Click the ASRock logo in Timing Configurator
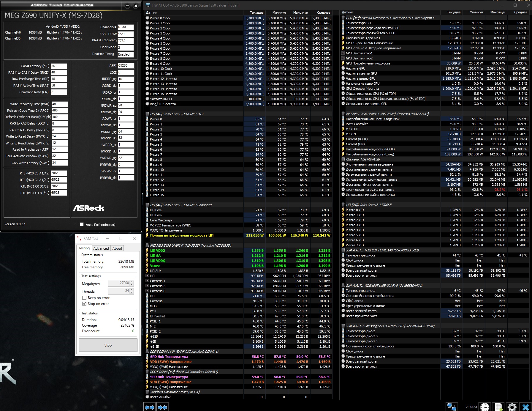Image resolution: width=532 pixels, height=411 pixels. click(x=88, y=208)
